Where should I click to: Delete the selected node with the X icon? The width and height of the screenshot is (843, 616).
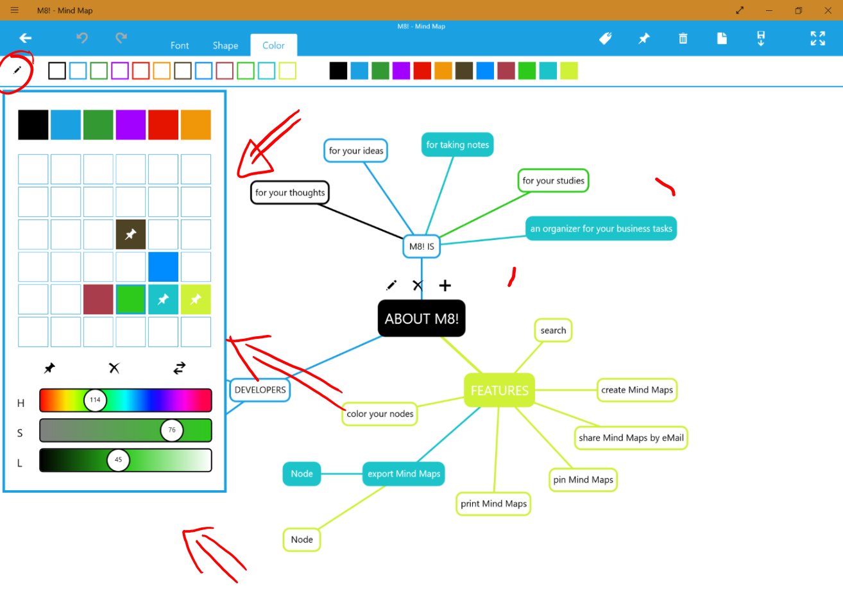(418, 285)
